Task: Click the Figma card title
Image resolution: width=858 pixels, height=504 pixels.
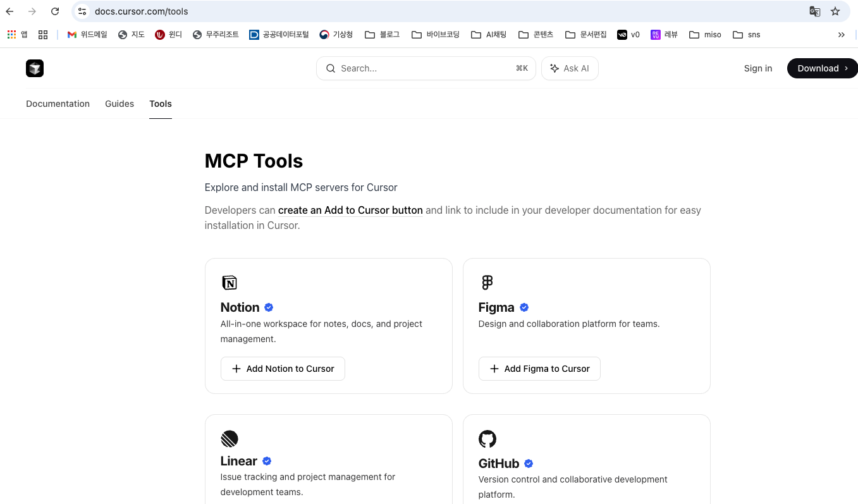Action: pos(496,307)
